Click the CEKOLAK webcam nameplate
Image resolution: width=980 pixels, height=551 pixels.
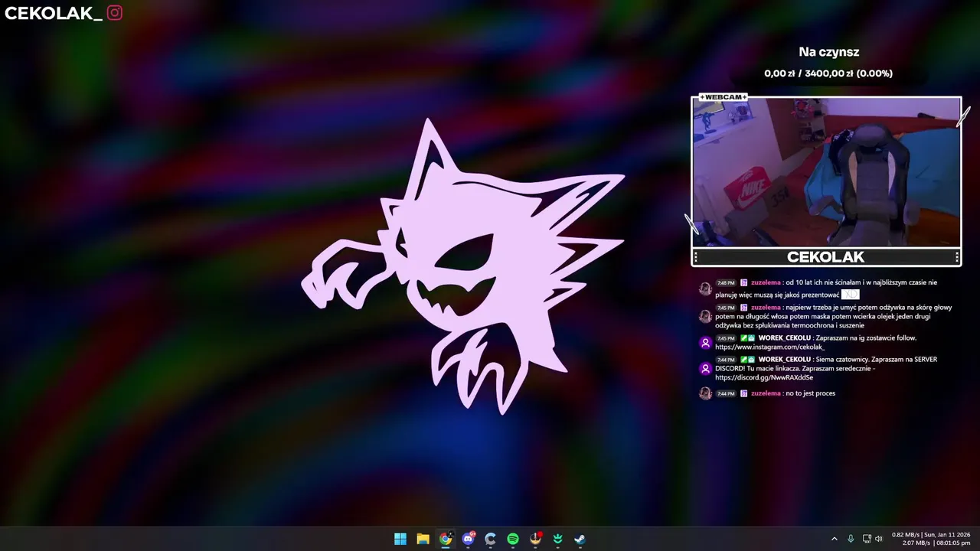point(825,257)
